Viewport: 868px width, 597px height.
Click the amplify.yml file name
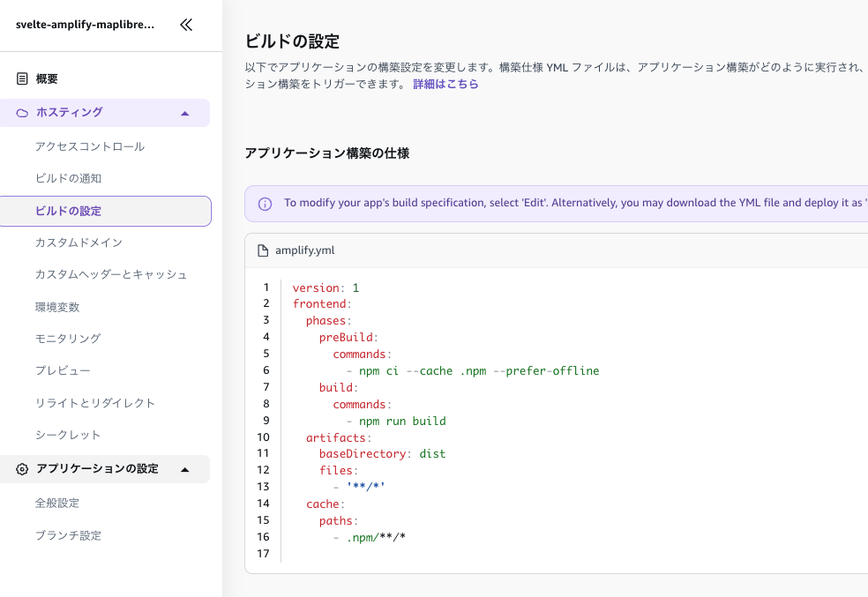[305, 250]
